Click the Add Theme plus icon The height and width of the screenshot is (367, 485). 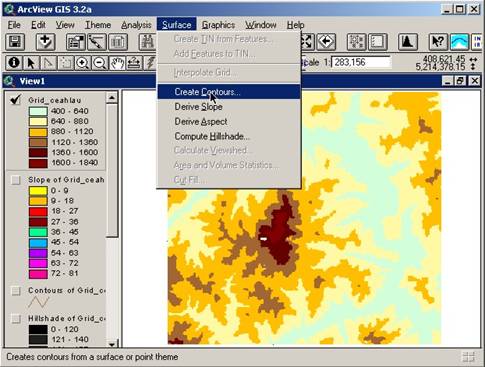tap(45, 42)
